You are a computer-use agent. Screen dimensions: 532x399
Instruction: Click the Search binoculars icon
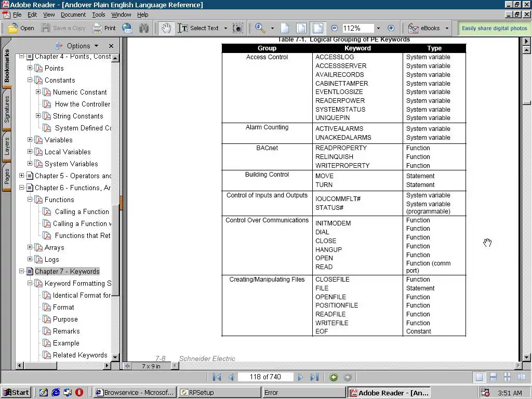coord(144,28)
